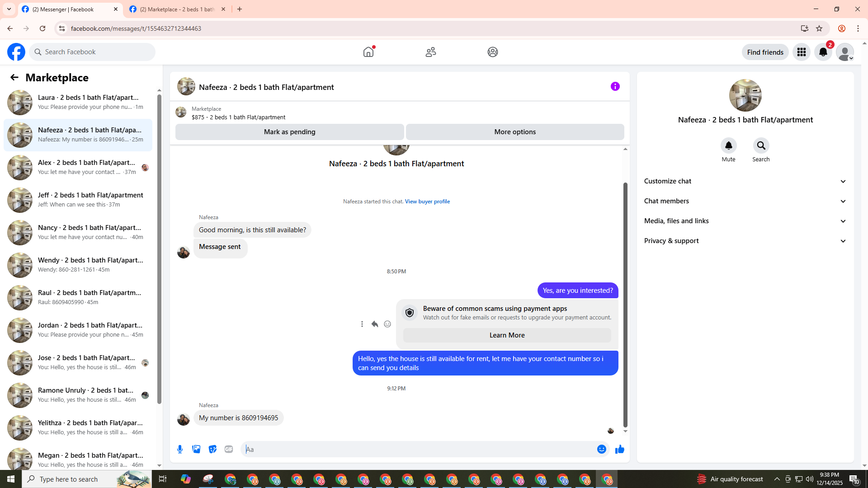Open View buyer profile link
Screen dimensions: 868x488
click(x=427, y=202)
